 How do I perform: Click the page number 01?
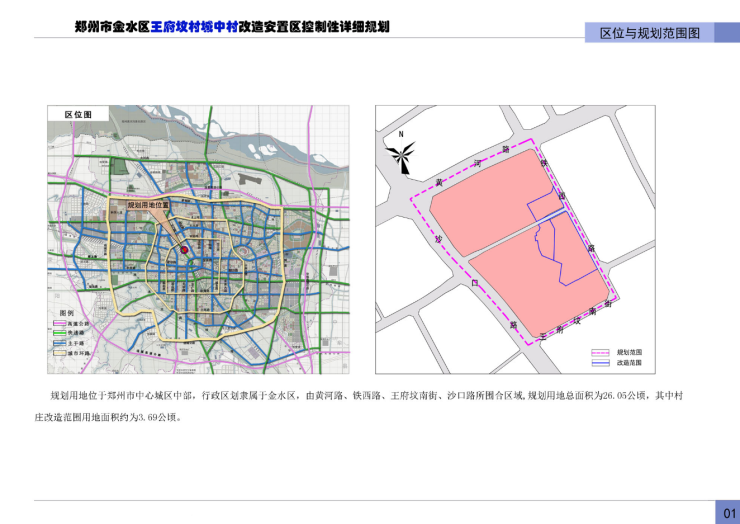pyautogui.click(x=729, y=513)
